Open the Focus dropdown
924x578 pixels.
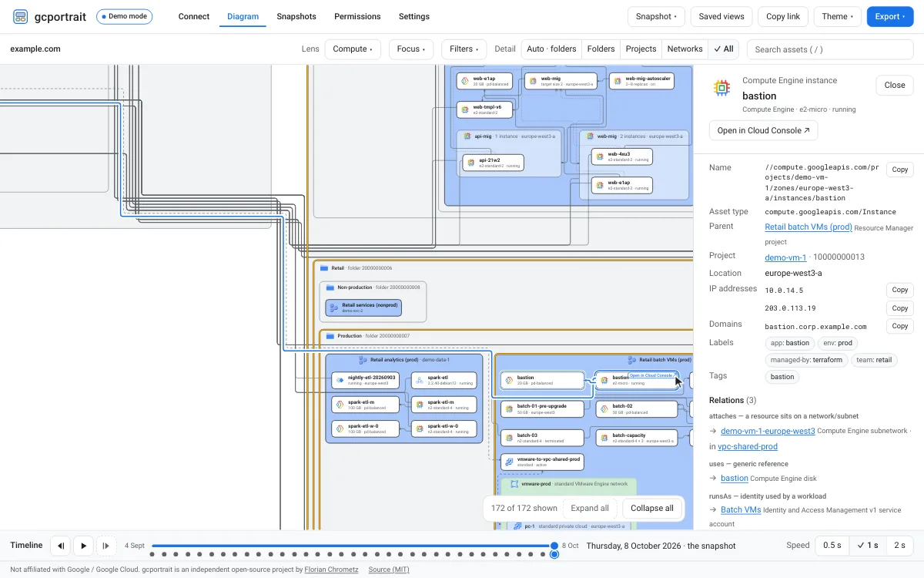(411, 49)
